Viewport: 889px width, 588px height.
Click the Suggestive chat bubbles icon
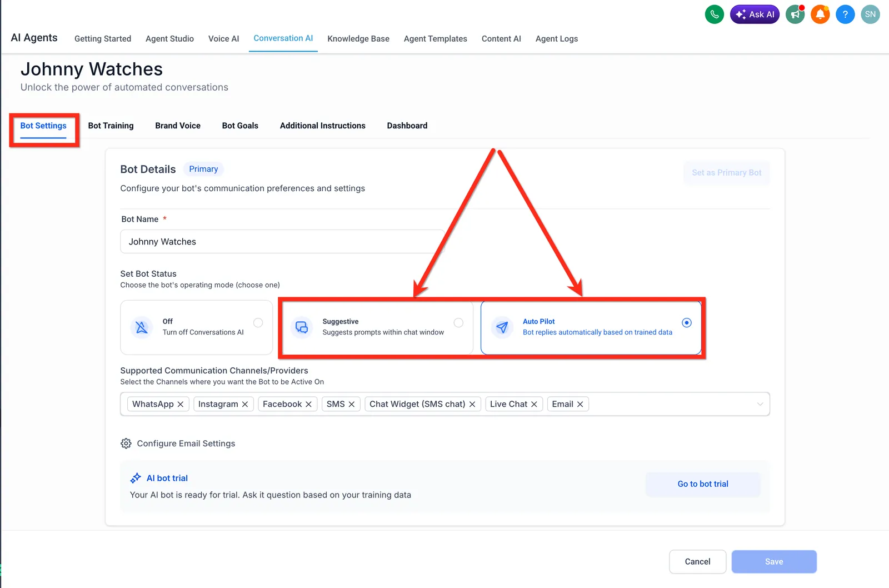pos(302,327)
